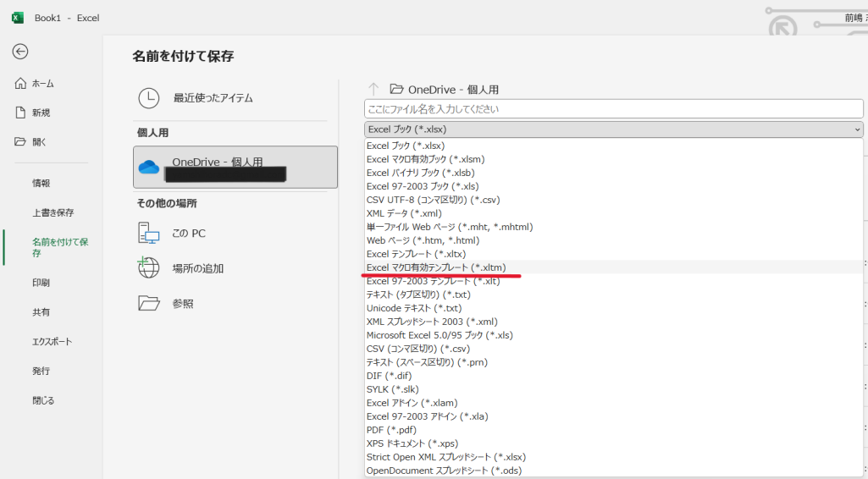Open 共有 in sidebar
868x479 pixels.
[x=41, y=312]
